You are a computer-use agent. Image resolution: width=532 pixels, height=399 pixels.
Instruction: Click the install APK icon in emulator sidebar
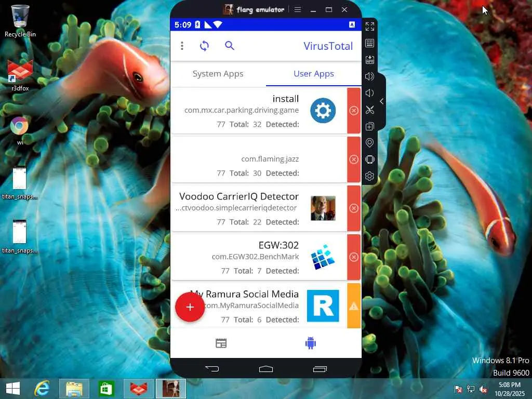(x=370, y=60)
